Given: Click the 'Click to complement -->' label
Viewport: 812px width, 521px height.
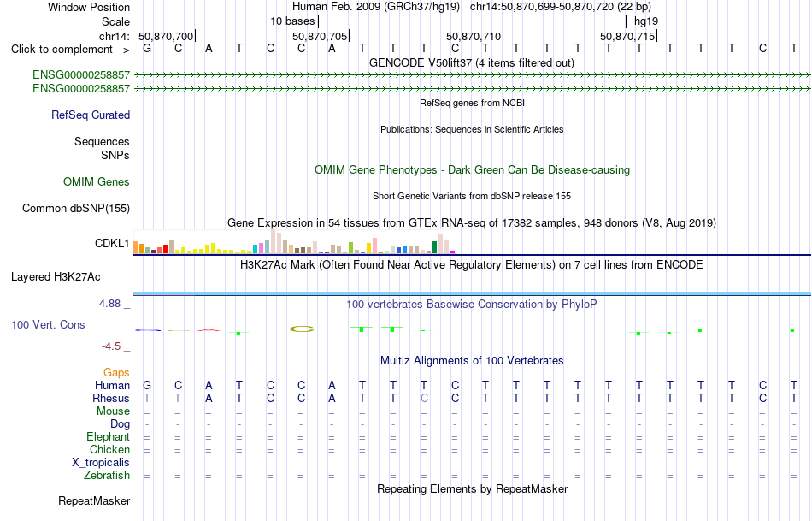Looking at the screenshot, I should (x=70, y=50).
